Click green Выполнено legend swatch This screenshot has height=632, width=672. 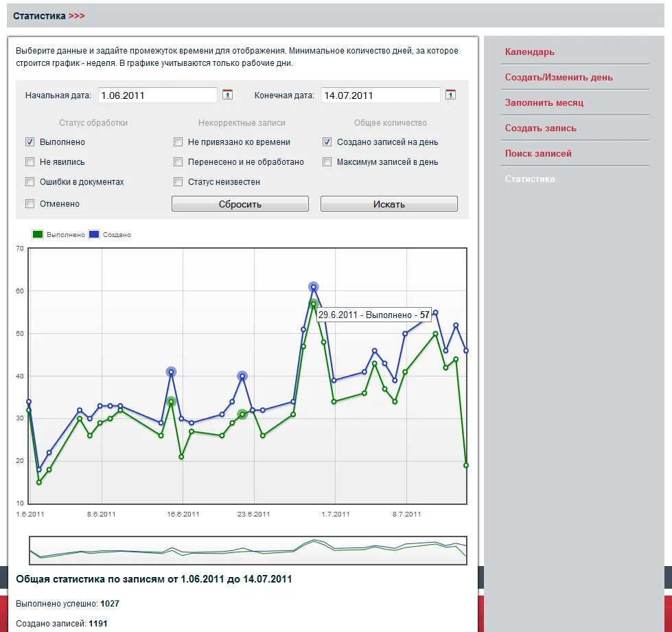[x=38, y=234]
